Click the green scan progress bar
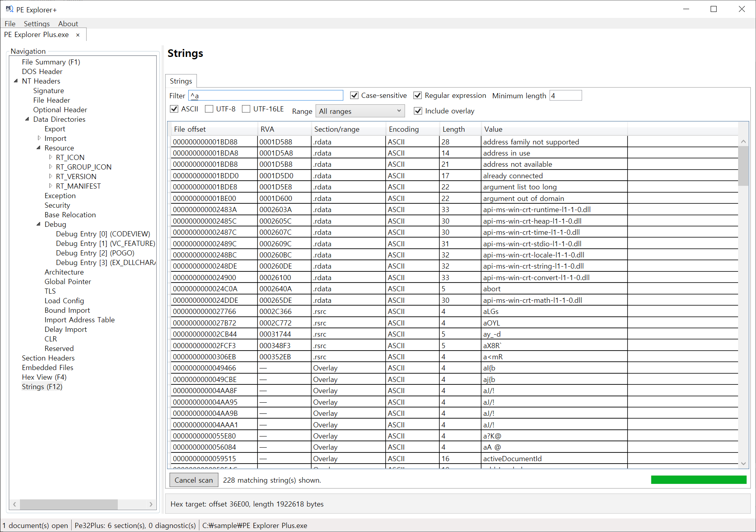756x532 pixels. click(699, 480)
